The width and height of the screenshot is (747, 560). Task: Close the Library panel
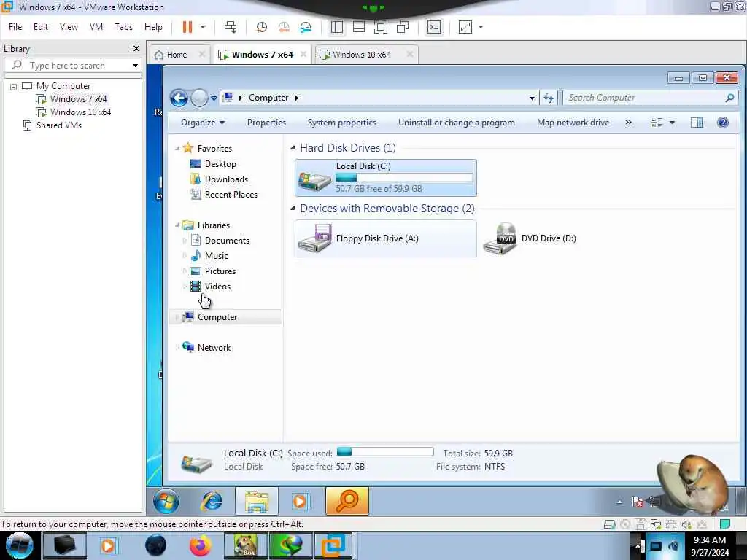136,49
